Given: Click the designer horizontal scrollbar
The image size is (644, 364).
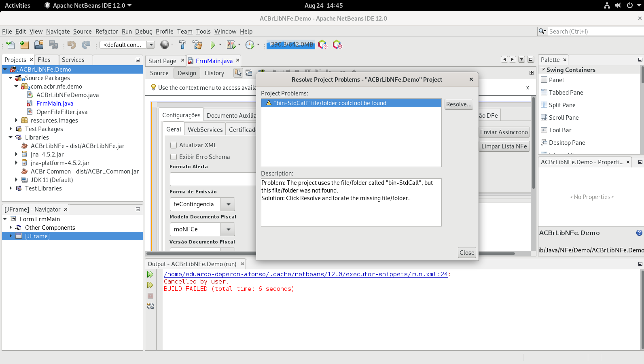Looking at the screenshot, I should [331, 254].
